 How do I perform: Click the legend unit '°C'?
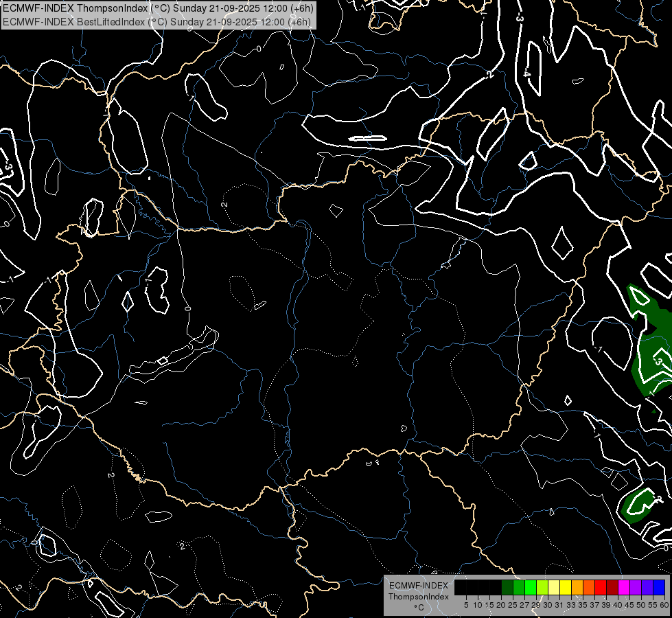pos(419,608)
